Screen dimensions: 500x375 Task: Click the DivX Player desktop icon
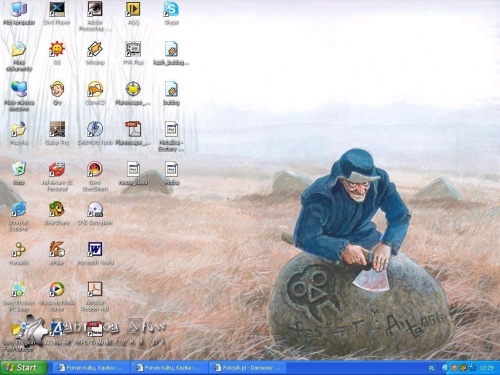click(x=57, y=13)
